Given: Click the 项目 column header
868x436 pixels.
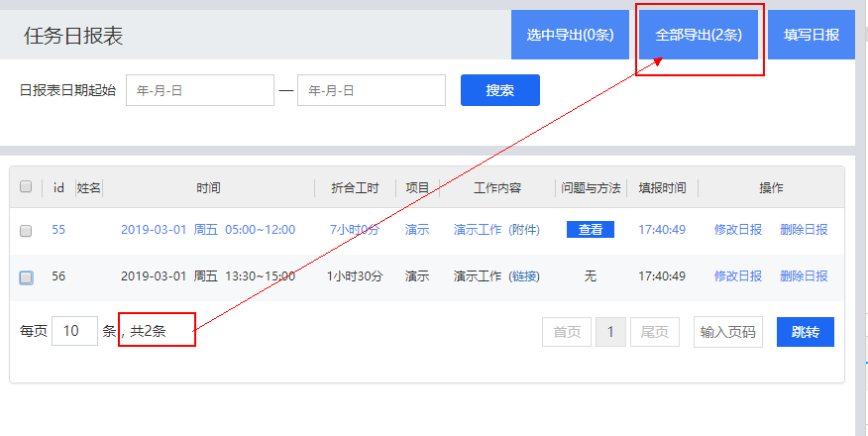Looking at the screenshot, I should pyautogui.click(x=417, y=188).
